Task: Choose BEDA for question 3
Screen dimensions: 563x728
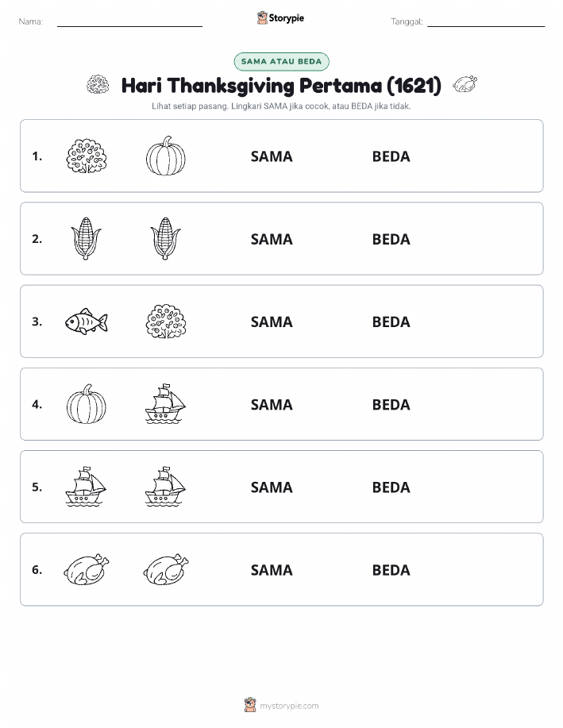Action: [x=391, y=322]
